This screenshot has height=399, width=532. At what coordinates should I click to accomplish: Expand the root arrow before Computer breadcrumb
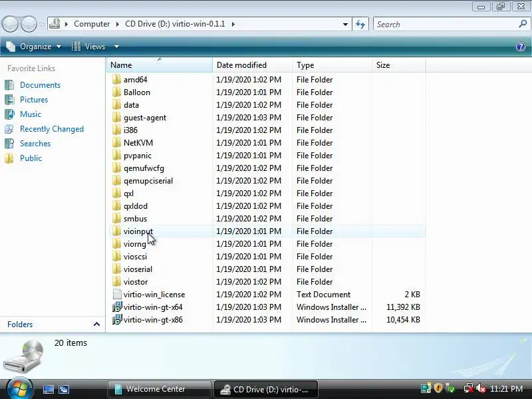click(66, 24)
